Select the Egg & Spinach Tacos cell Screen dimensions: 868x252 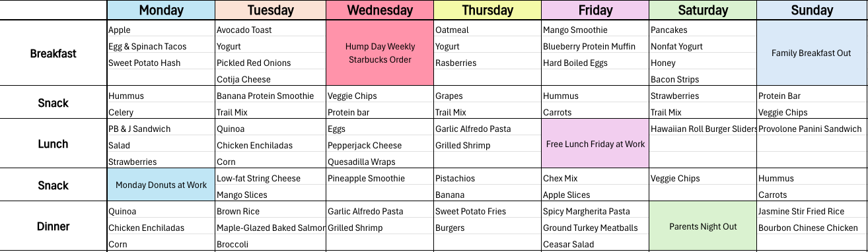point(161,46)
